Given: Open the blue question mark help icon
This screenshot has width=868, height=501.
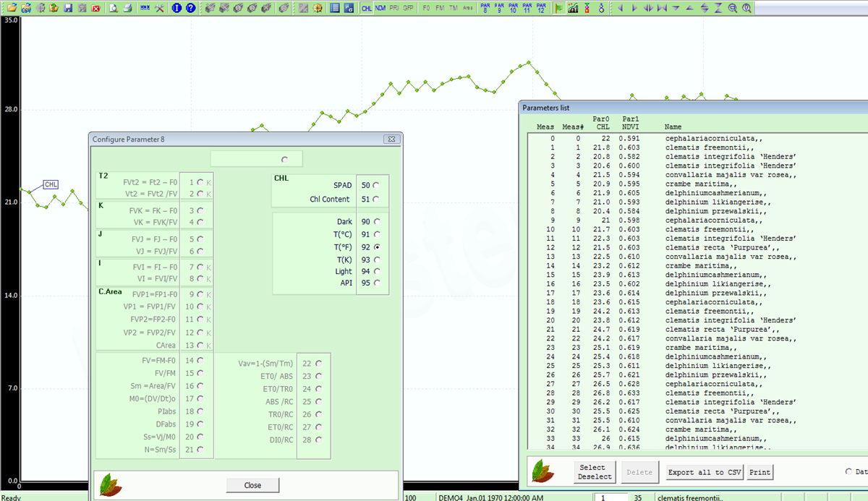Looking at the screenshot, I should coord(190,8).
